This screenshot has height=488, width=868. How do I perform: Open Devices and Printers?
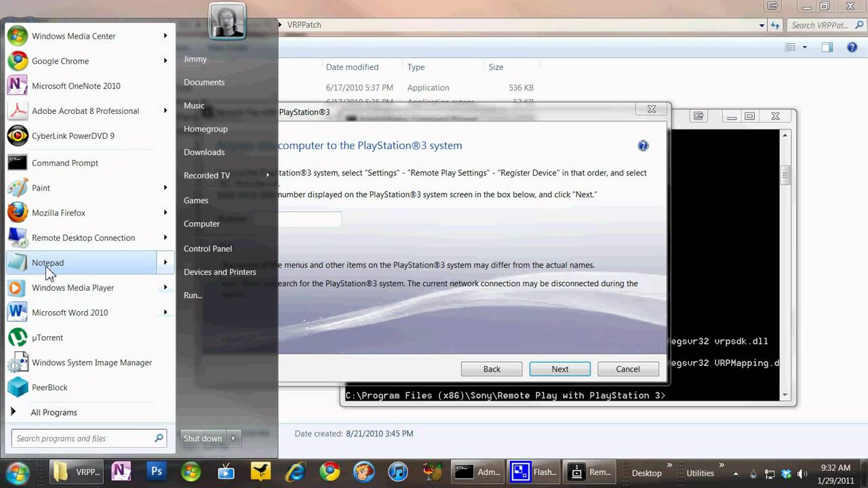tap(220, 272)
